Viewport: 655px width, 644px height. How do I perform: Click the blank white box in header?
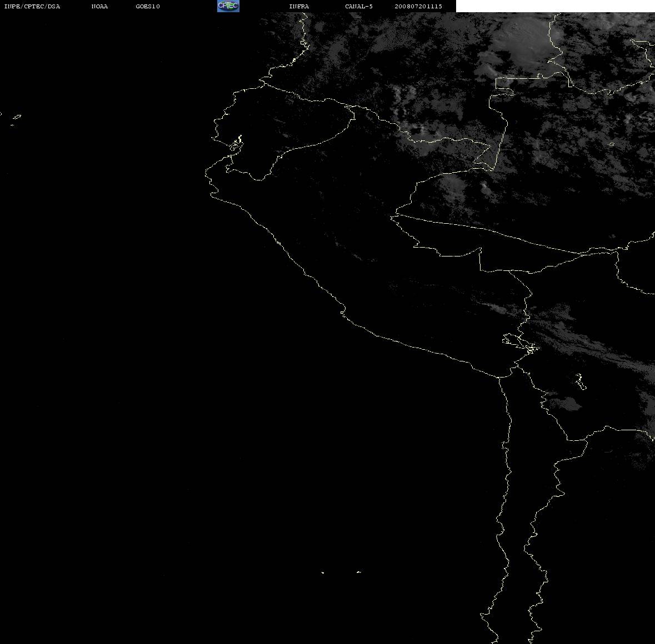[x=555, y=6]
